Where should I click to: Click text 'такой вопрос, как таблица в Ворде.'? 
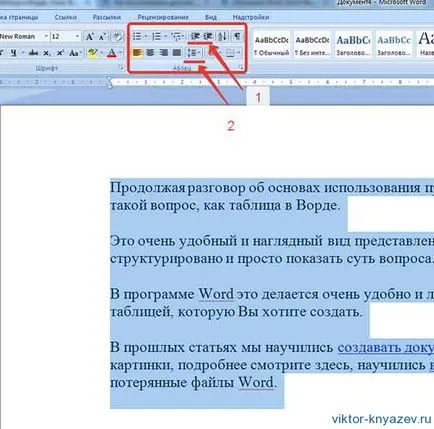(x=225, y=206)
